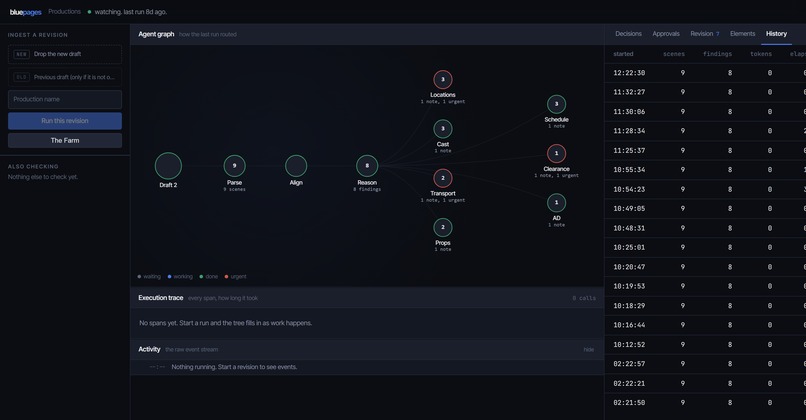
Task: Sort history by scenes column
Action: (674, 54)
